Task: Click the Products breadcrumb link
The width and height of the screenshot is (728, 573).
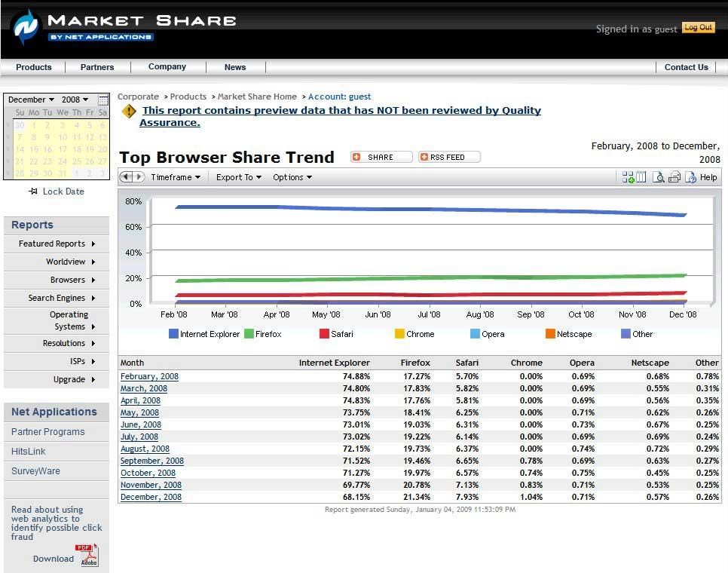Action: click(188, 97)
